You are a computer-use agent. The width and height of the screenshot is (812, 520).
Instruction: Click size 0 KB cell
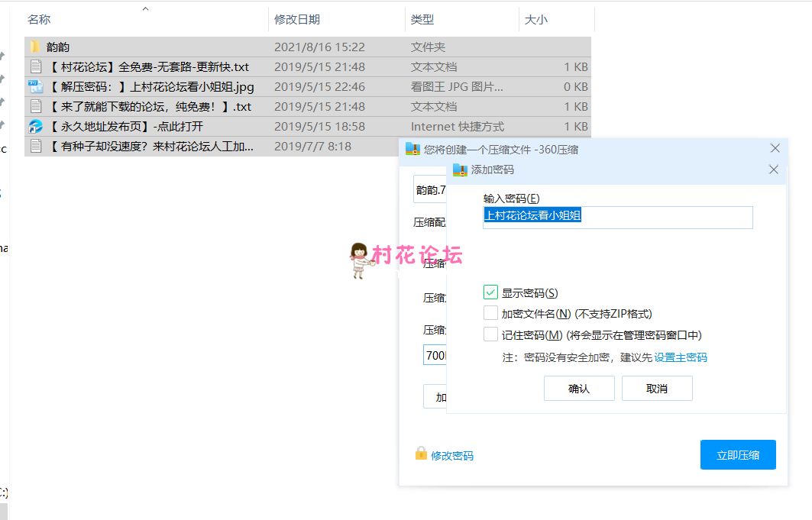(x=576, y=87)
